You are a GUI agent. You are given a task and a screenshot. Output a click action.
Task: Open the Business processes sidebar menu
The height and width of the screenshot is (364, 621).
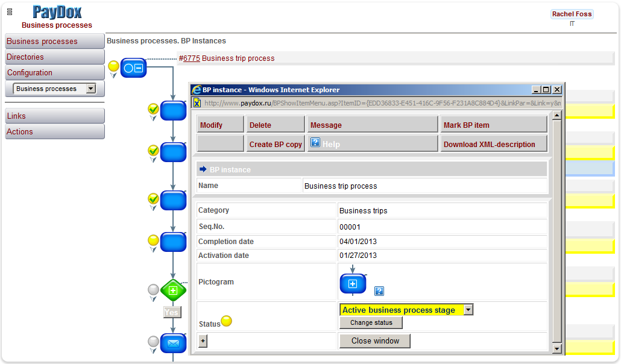tap(55, 41)
